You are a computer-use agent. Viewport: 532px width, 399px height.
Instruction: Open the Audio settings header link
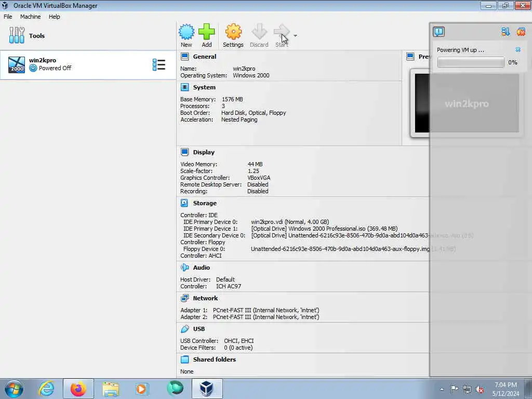click(202, 268)
